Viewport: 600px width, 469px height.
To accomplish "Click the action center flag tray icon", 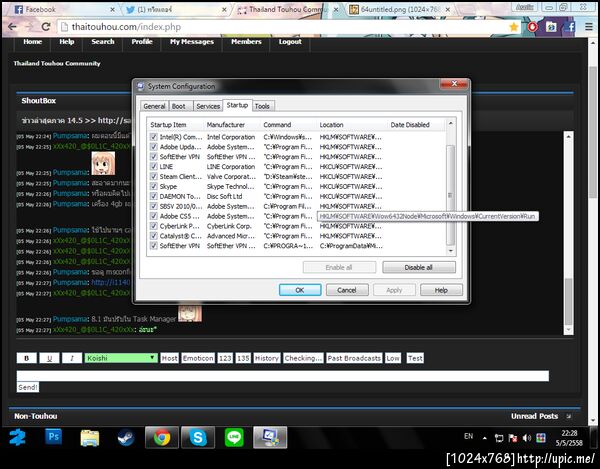I will [x=513, y=438].
